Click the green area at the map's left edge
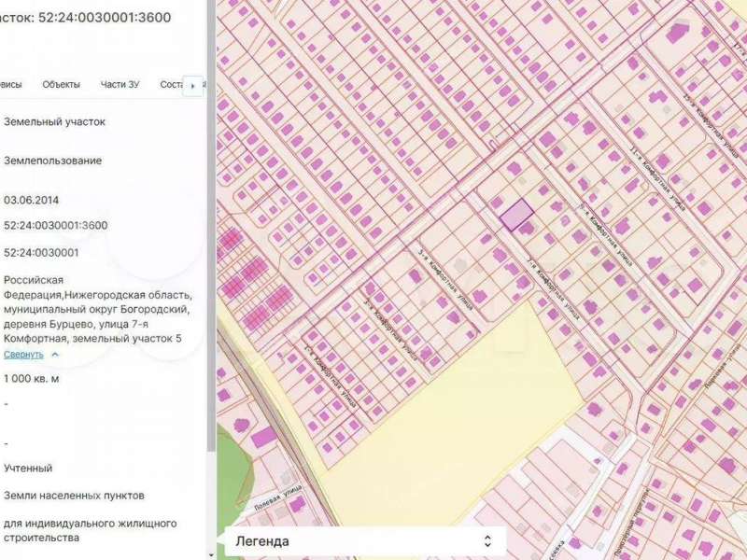The image size is (747, 560). [232, 467]
